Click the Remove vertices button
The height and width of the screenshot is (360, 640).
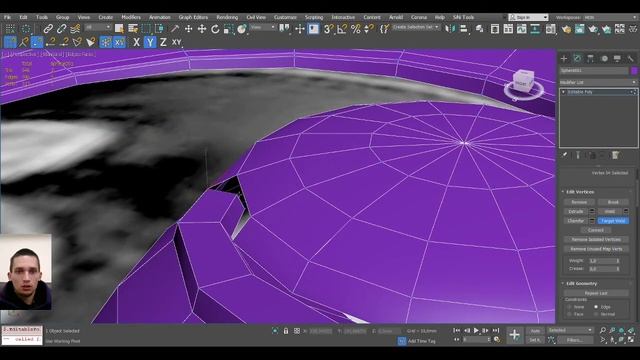point(579,202)
